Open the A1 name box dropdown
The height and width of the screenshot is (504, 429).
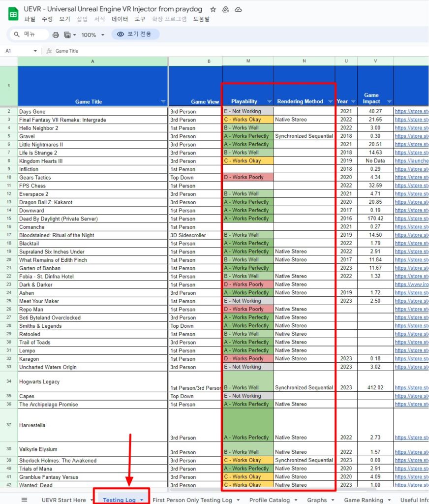pyautogui.click(x=35, y=51)
